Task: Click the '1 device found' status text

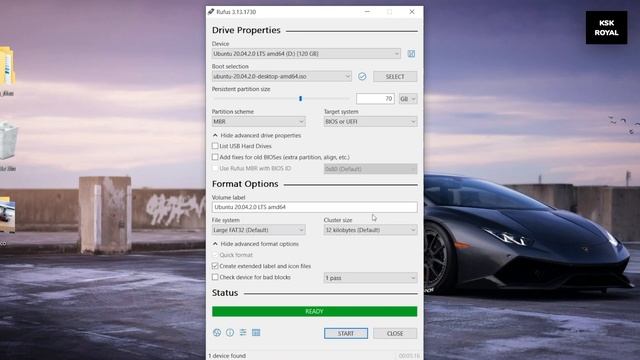Action: click(x=227, y=356)
